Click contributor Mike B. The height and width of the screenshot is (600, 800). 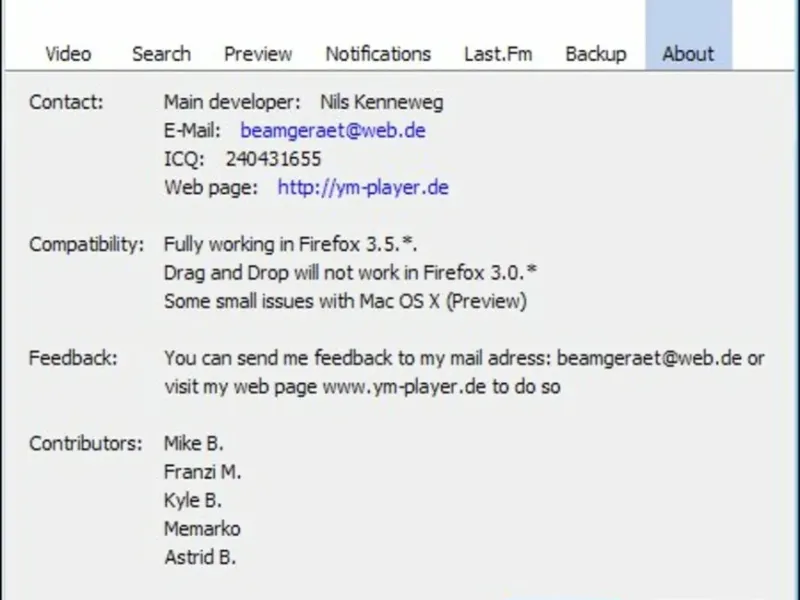click(x=194, y=443)
